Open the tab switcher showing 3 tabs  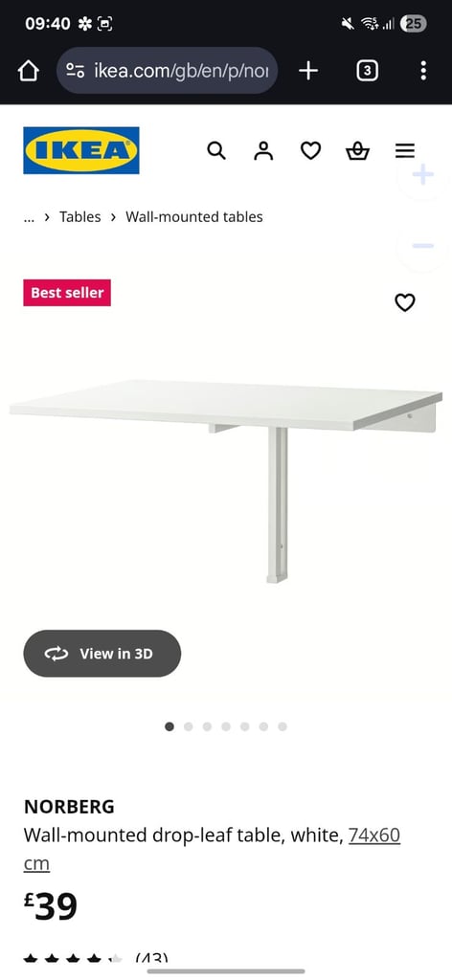[367, 71]
